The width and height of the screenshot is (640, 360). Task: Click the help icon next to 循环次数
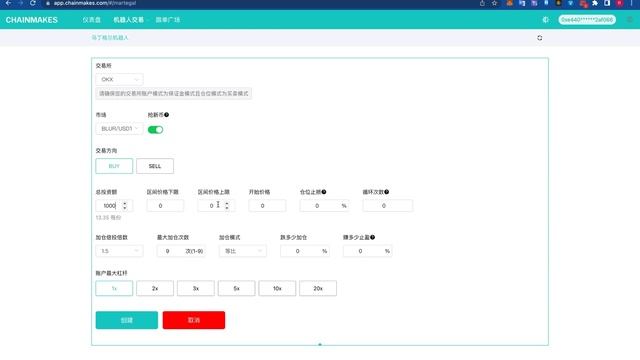point(387,192)
